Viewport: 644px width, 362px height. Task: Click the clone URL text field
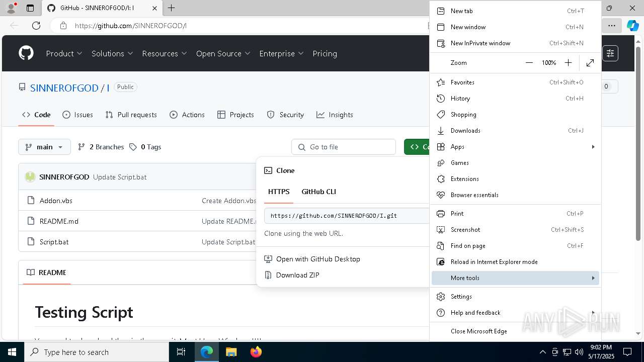347,216
